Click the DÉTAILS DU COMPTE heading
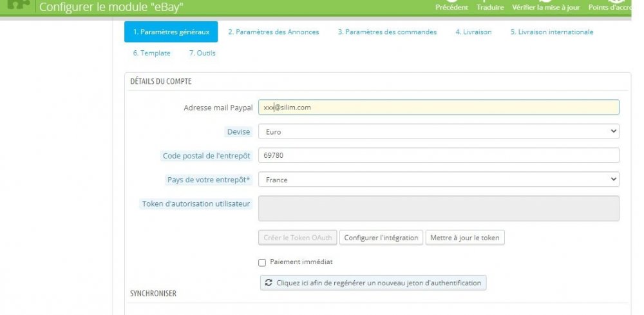This screenshot has height=315, width=644. (161, 81)
